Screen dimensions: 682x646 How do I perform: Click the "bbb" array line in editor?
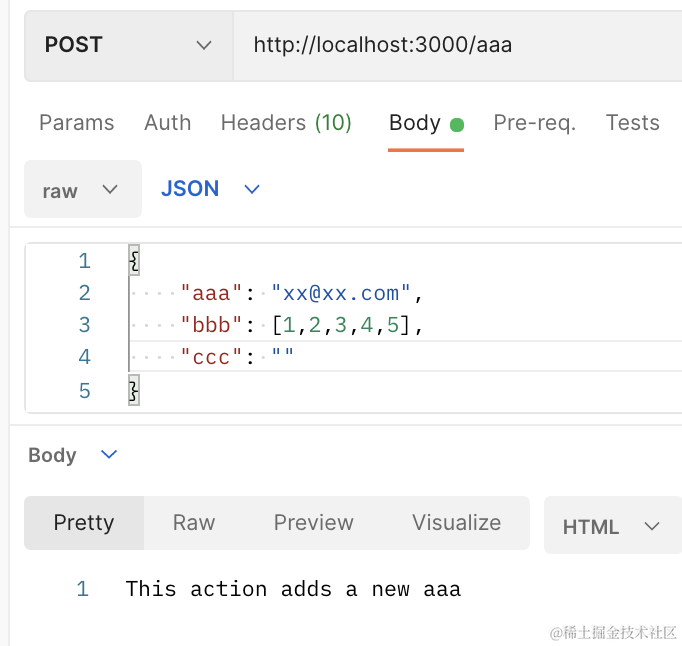[300, 325]
